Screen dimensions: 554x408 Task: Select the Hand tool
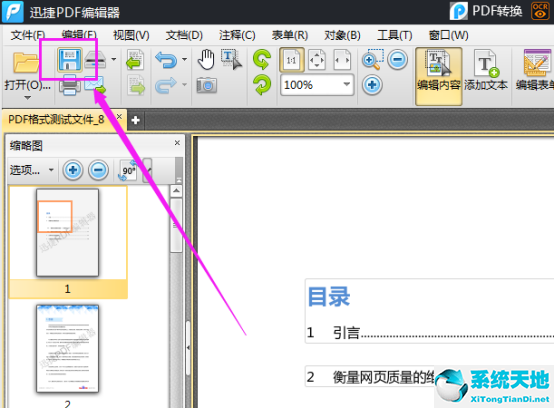(206, 60)
